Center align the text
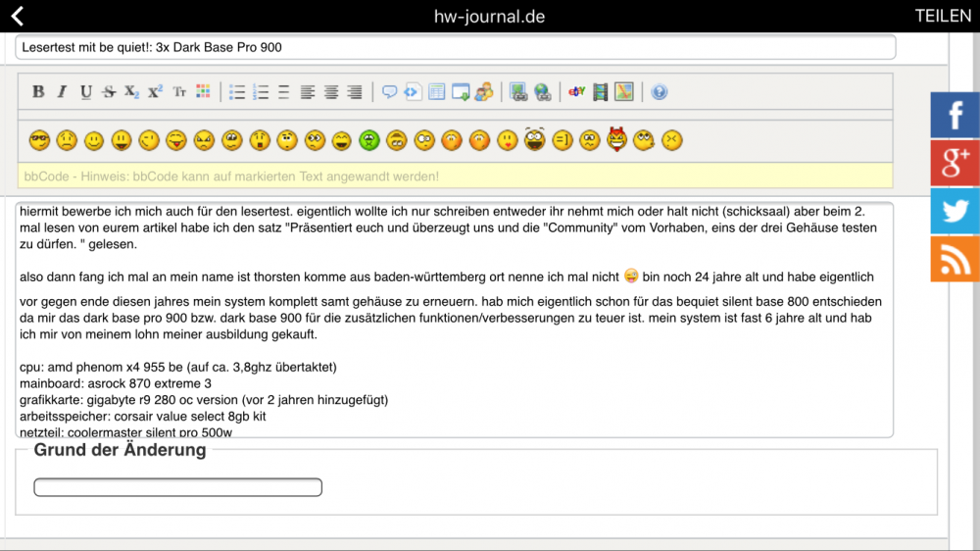The width and height of the screenshot is (980, 551). (331, 92)
